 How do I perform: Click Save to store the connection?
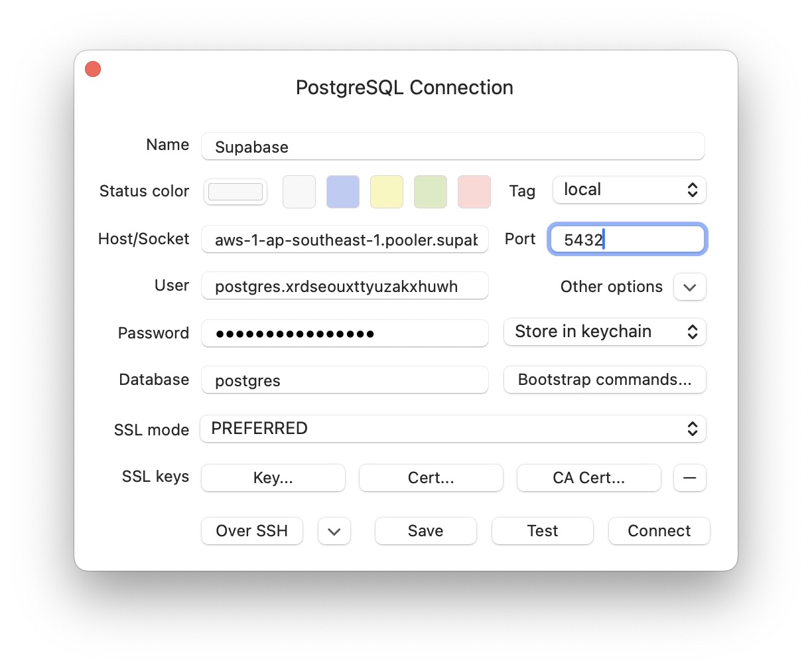[x=425, y=531]
